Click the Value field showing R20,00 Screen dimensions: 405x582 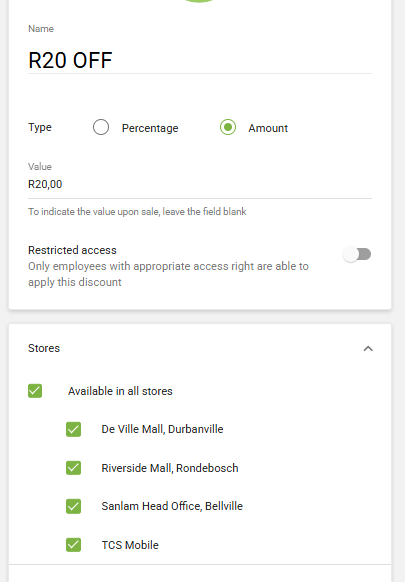coord(200,184)
